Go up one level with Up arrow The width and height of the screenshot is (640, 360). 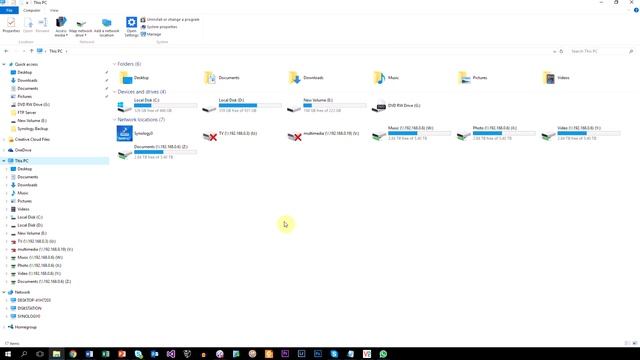(31, 51)
